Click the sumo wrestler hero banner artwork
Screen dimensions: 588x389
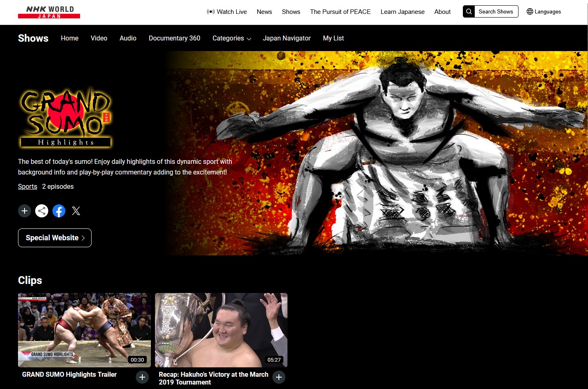pos(376,153)
